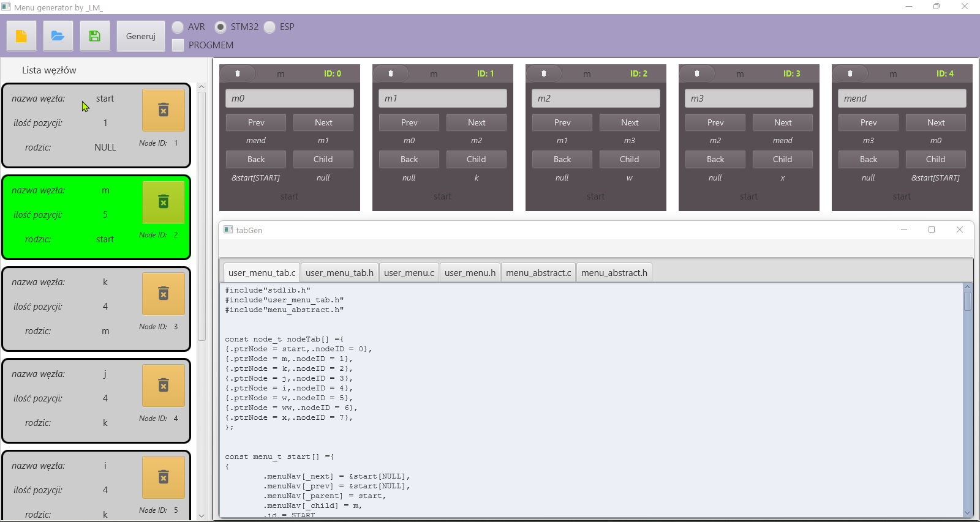Close the tabGen window
The width and height of the screenshot is (980, 522).
pos(960,229)
